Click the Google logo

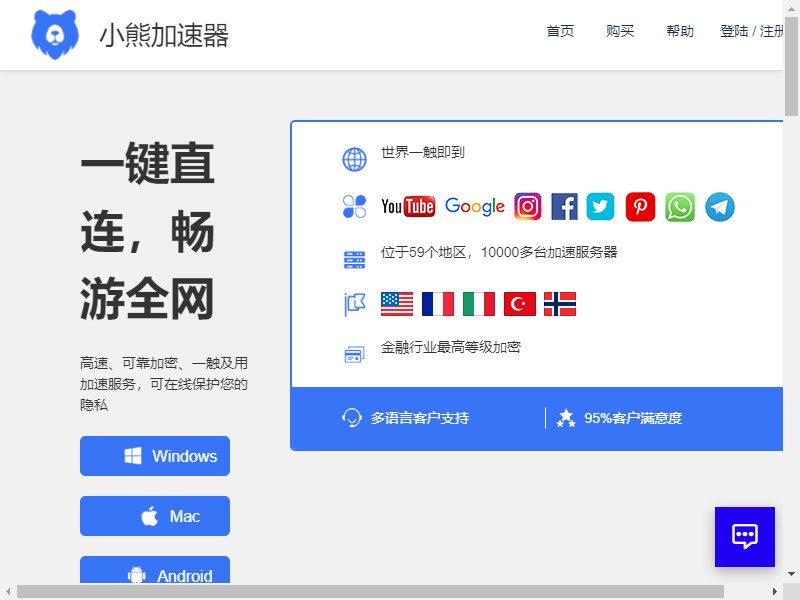tap(474, 207)
